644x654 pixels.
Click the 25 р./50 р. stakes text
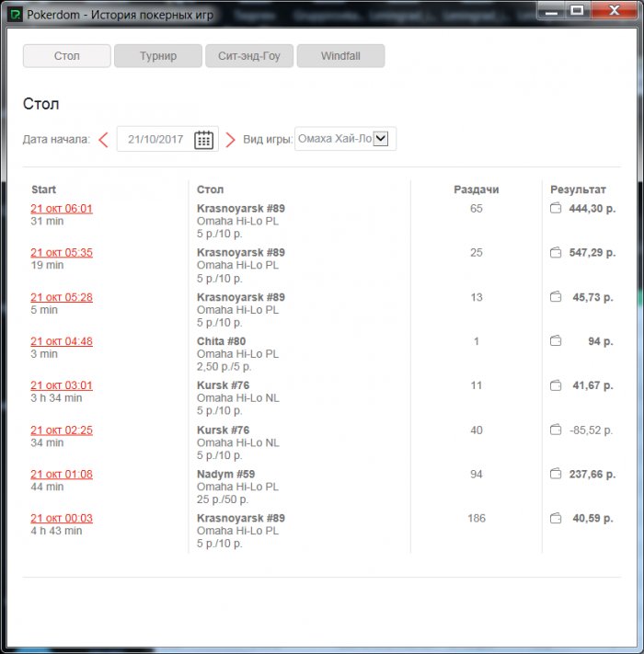(x=223, y=499)
